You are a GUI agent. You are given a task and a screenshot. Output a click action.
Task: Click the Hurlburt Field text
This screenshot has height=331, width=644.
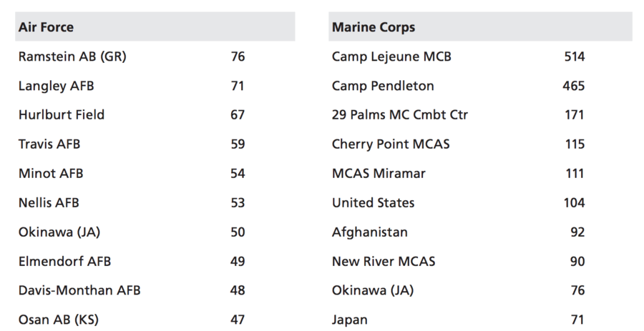(62, 115)
